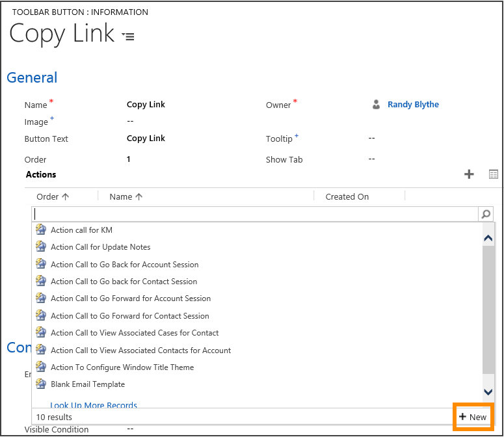The width and height of the screenshot is (504, 437).
Task: Click icon beside Configure Window Title Theme
Action: [x=41, y=367]
